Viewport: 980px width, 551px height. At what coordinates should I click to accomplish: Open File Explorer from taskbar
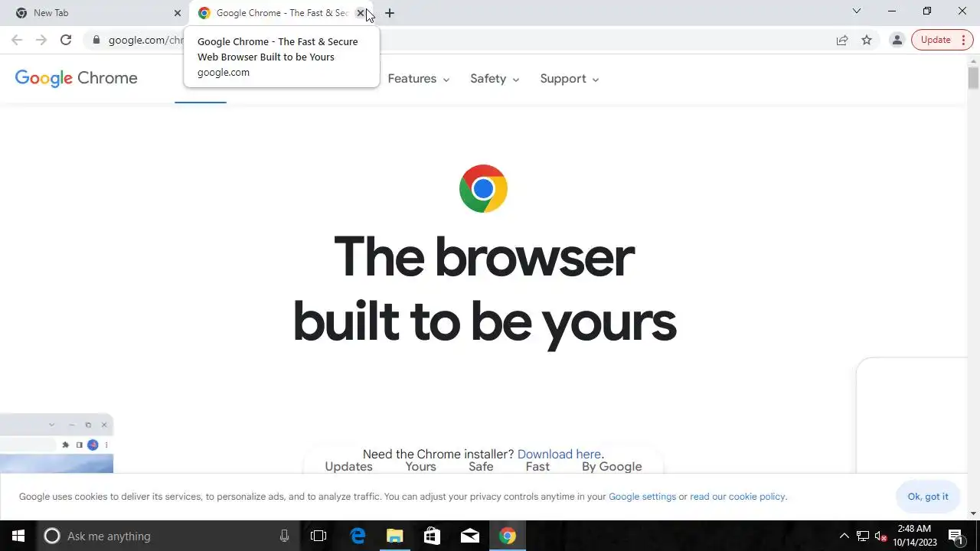click(394, 536)
